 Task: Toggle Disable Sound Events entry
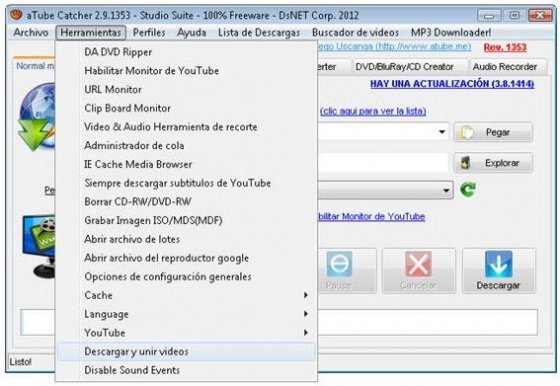186,370
